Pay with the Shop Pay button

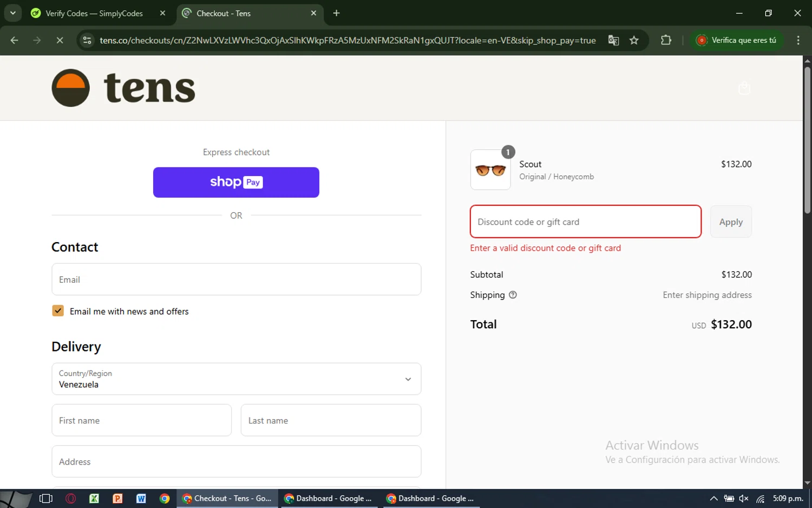(236, 183)
